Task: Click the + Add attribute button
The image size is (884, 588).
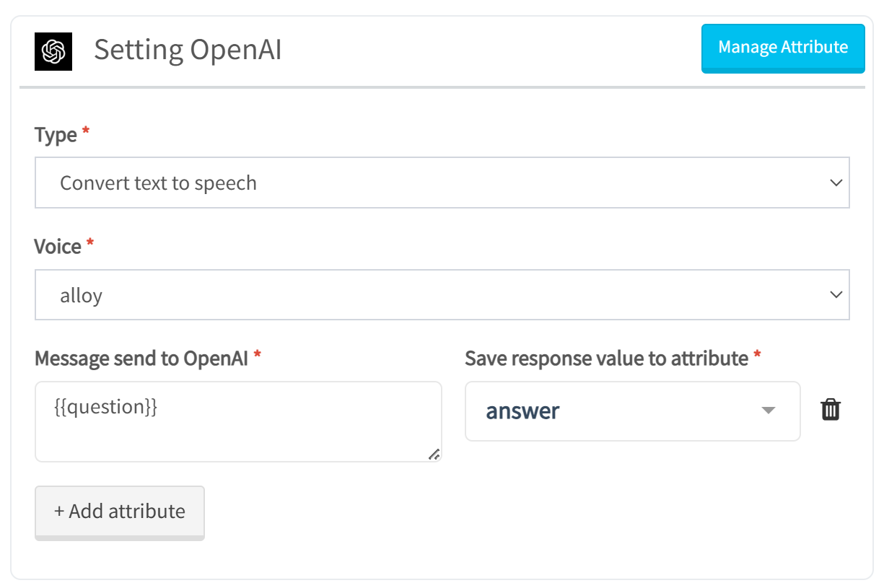Action: tap(120, 512)
